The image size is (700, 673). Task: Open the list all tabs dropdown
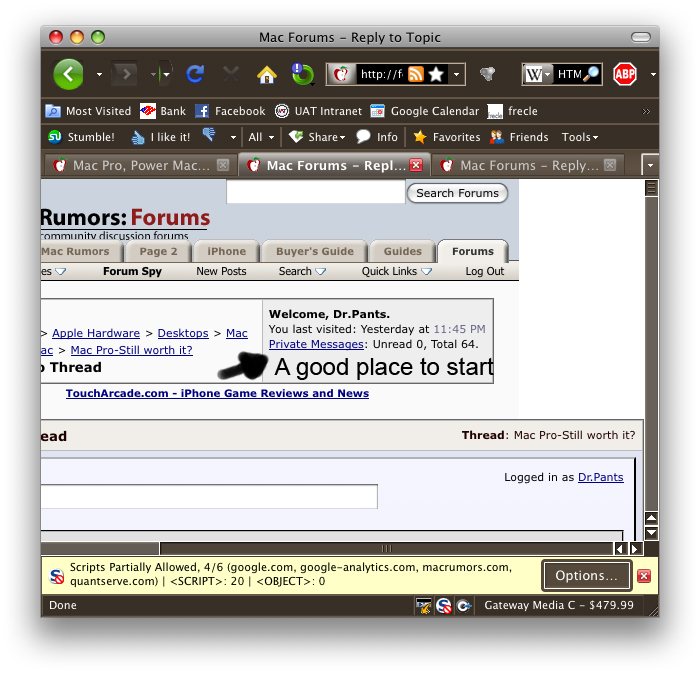[650, 165]
